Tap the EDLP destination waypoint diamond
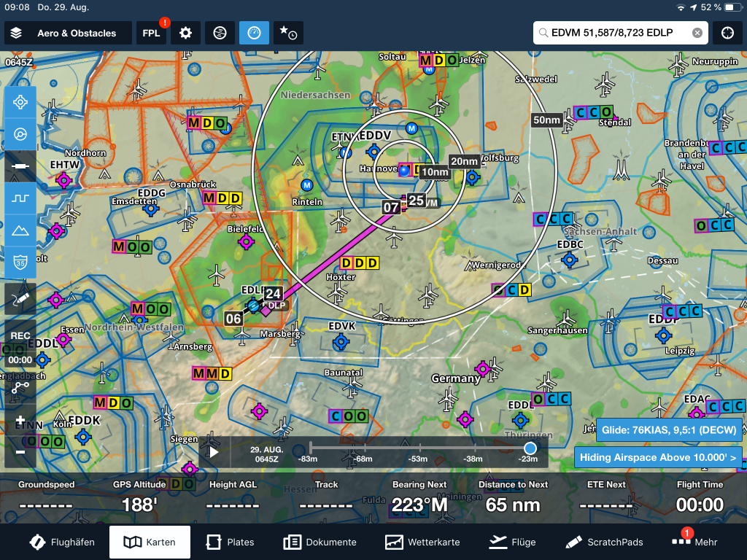 266,310
